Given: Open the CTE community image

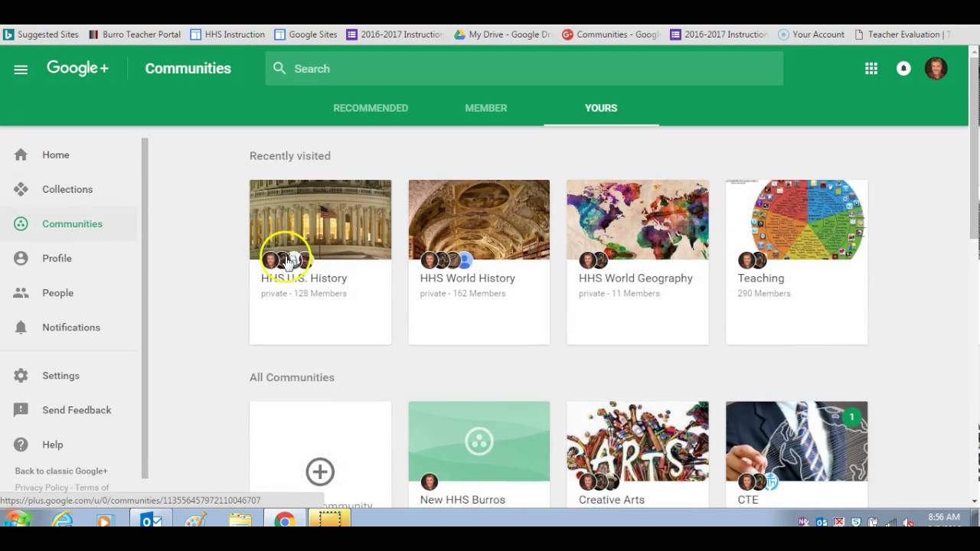Looking at the screenshot, I should click(x=796, y=441).
